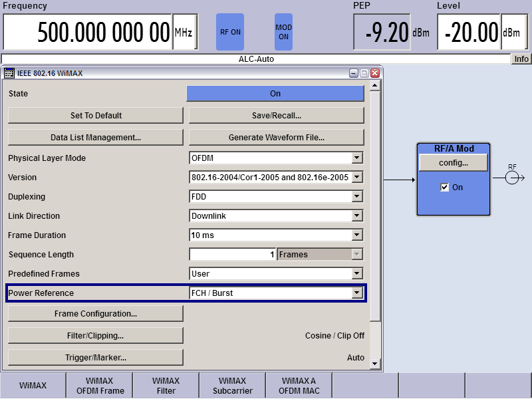This screenshot has width=532, height=399.
Task: Click the WiMAX dialog title bar icon
Action: [9, 73]
